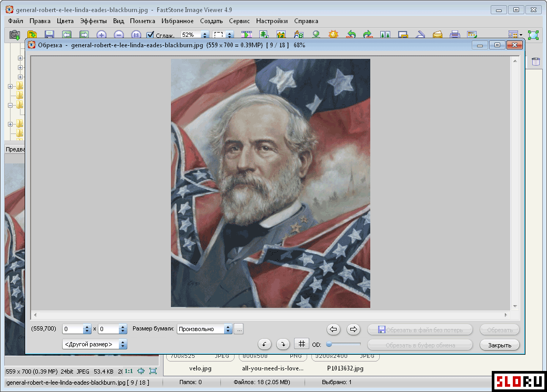The height and width of the screenshot is (392, 547).
Task: Open the Правка menu
Action: pos(40,21)
